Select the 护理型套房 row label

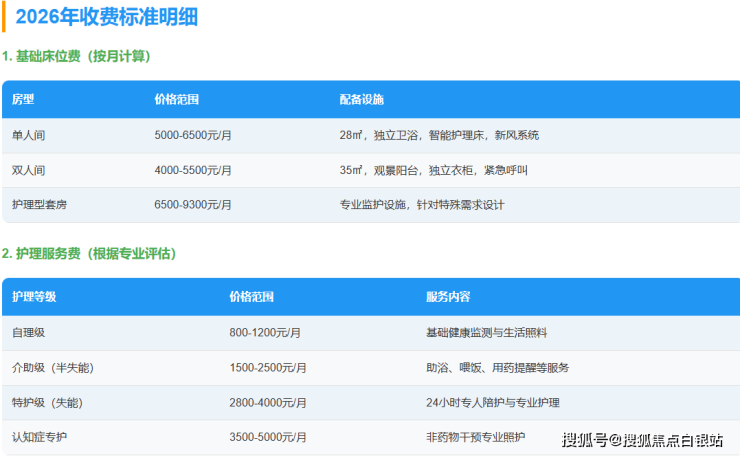40,205
